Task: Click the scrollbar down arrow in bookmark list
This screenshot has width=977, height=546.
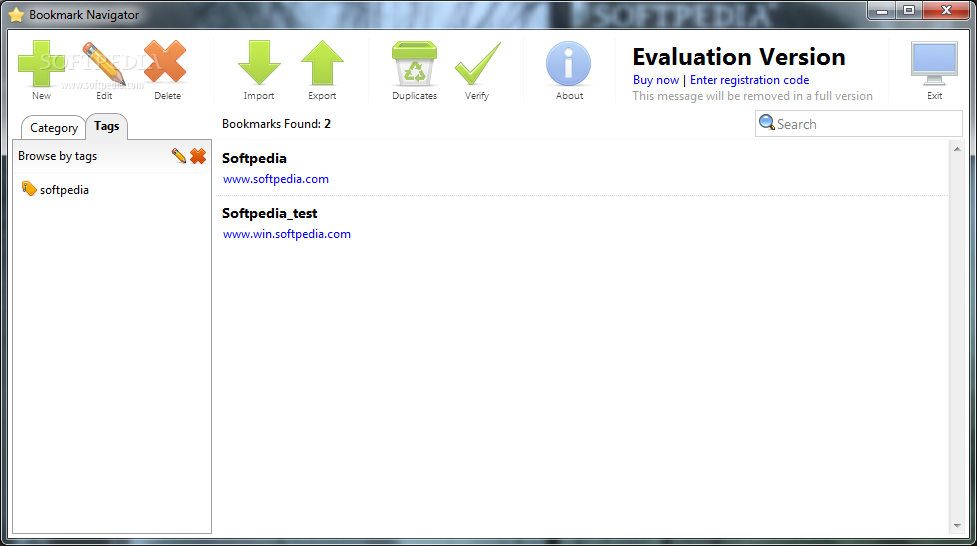Action: [x=957, y=526]
